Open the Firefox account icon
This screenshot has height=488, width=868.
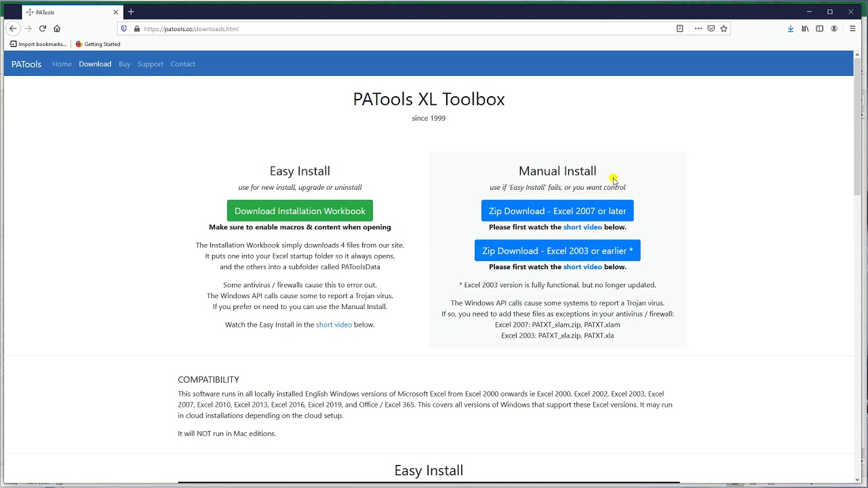coord(834,28)
